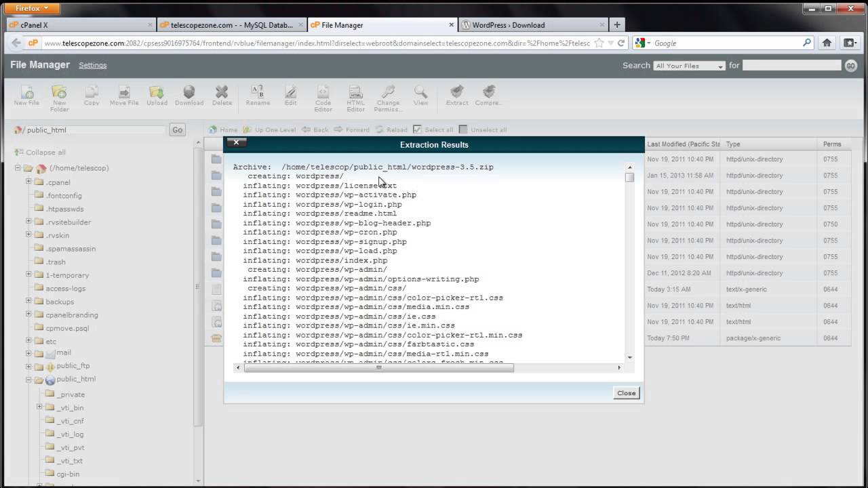Open a new browser tab
Screen dimensions: 868x488
tap(616, 25)
